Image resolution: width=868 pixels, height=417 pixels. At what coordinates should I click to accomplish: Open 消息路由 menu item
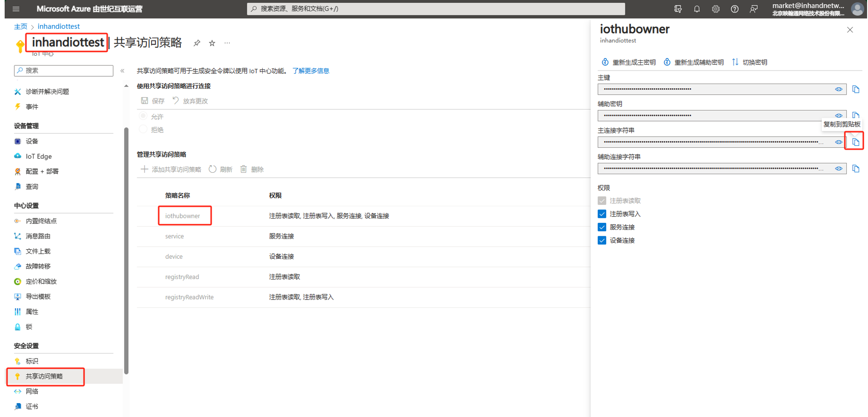[x=32, y=236]
